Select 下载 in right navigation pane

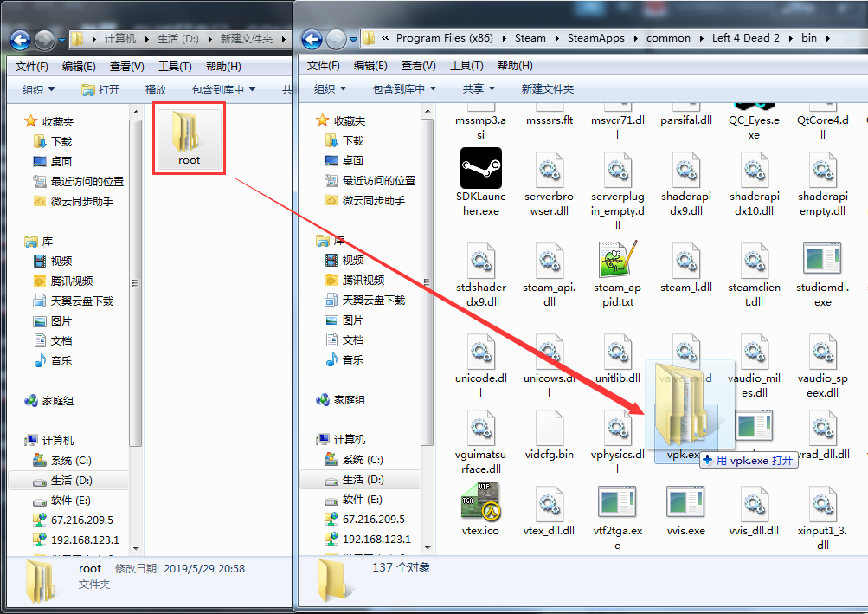tap(352, 141)
